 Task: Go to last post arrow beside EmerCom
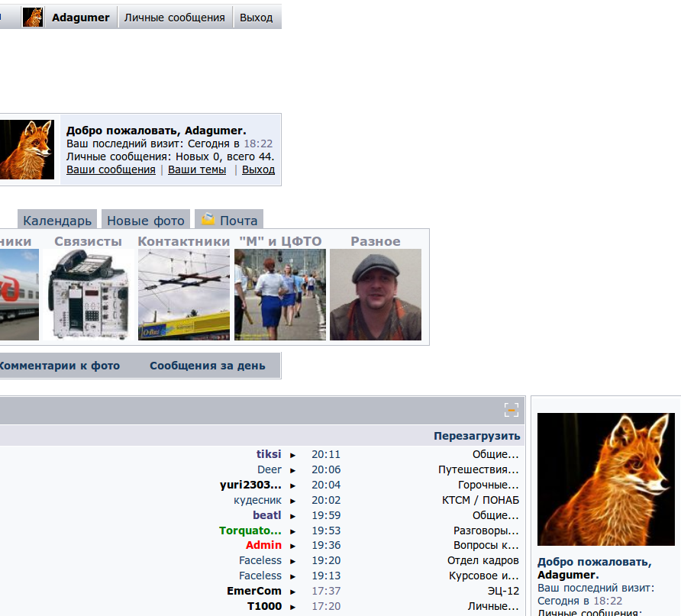(293, 592)
